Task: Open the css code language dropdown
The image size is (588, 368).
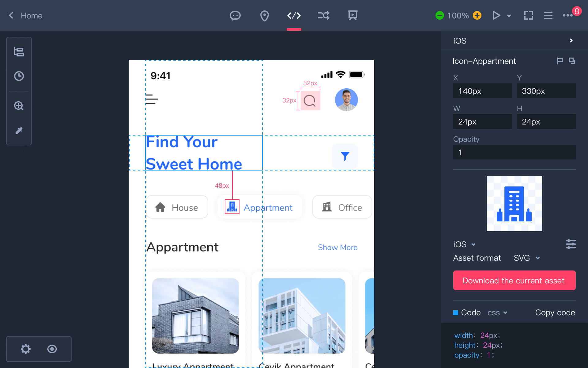Action: (497, 313)
